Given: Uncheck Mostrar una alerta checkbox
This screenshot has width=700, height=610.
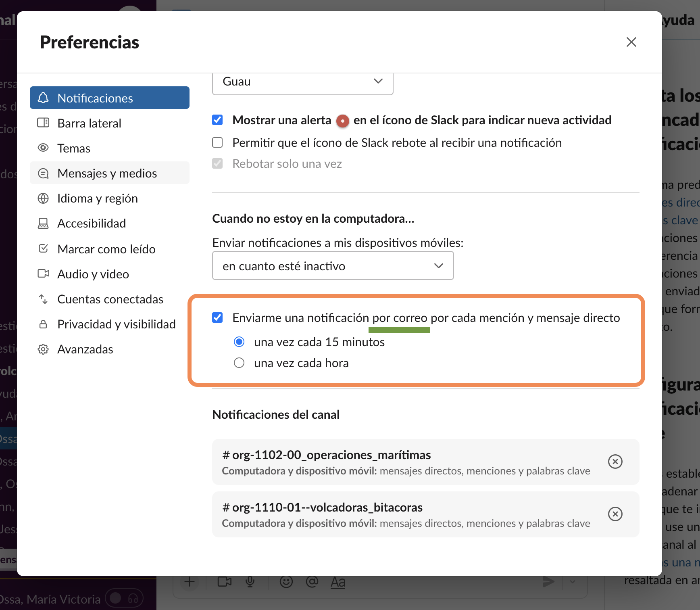Looking at the screenshot, I should pyautogui.click(x=217, y=120).
